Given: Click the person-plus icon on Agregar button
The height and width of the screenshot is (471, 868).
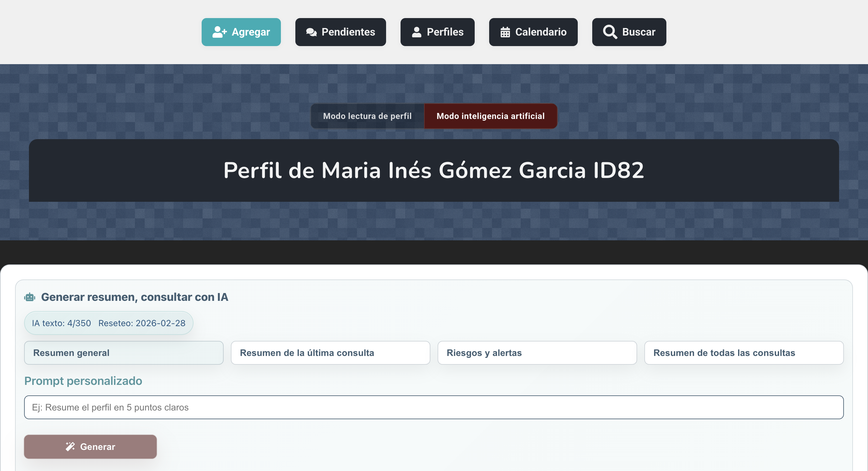Looking at the screenshot, I should pyautogui.click(x=219, y=32).
